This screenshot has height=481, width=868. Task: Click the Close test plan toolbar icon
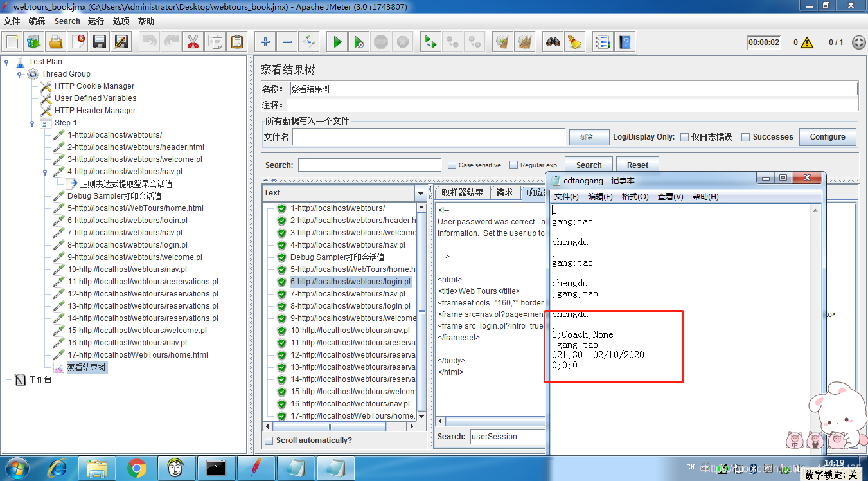point(78,42)
